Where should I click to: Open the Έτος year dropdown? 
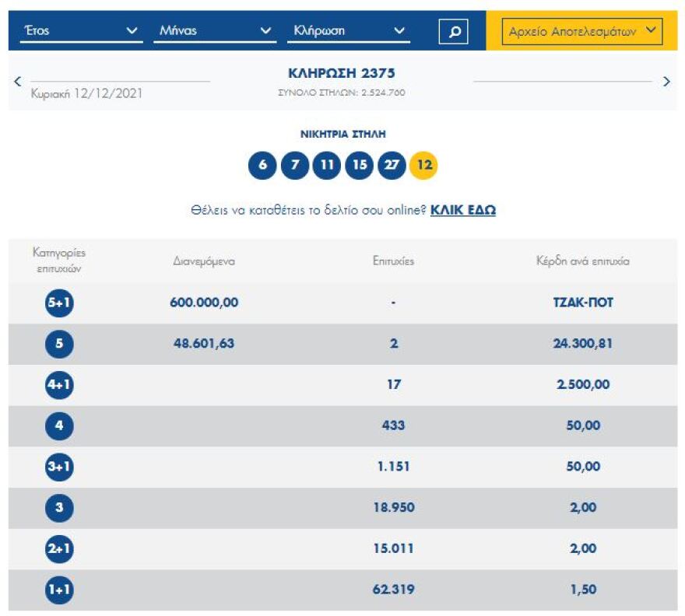pyautogui.click(x=80, y=31)
